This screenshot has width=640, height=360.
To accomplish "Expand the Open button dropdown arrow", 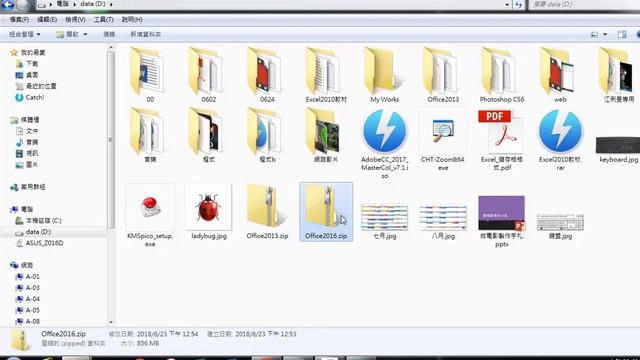I will tap(85, 34).
